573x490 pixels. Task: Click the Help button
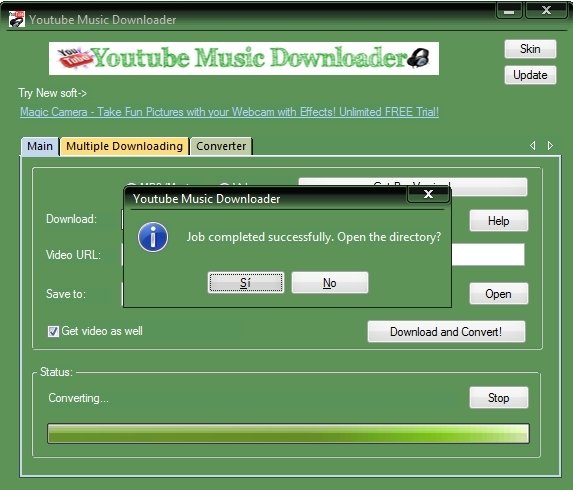498,221
